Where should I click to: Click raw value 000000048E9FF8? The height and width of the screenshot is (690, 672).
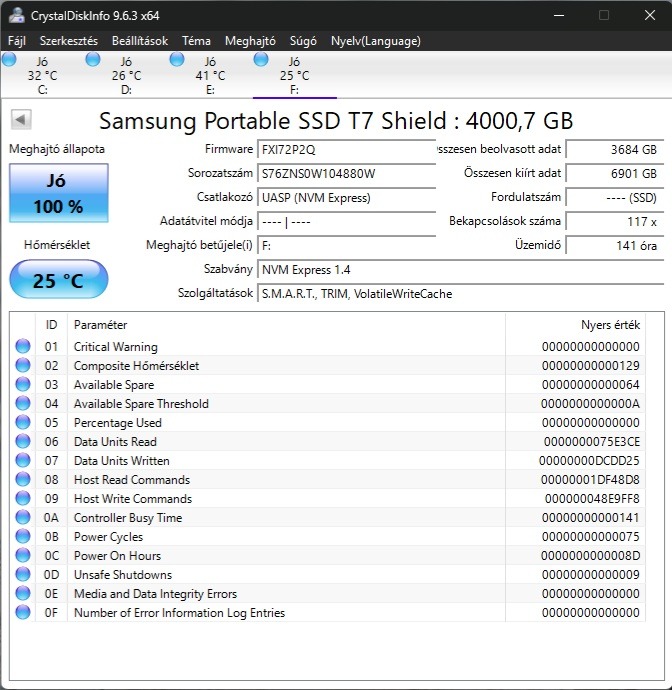pyautogui.click(x=592, y=499)
